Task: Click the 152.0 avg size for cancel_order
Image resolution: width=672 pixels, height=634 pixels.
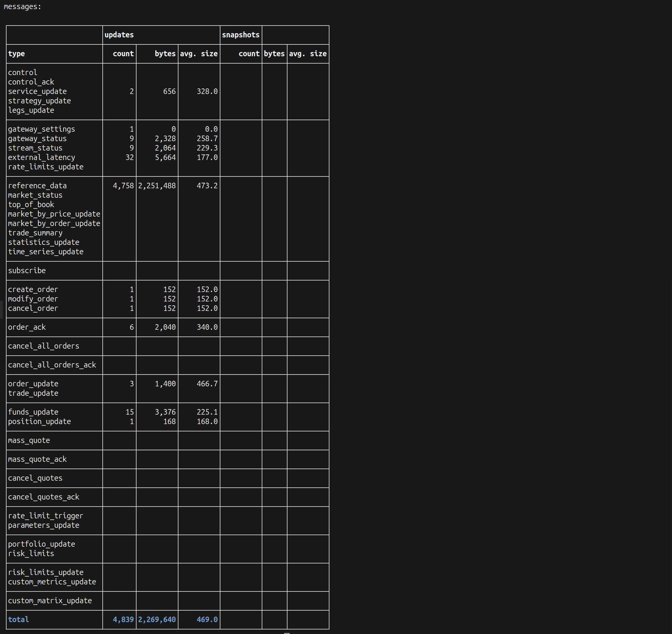Action: click(207, 308)
